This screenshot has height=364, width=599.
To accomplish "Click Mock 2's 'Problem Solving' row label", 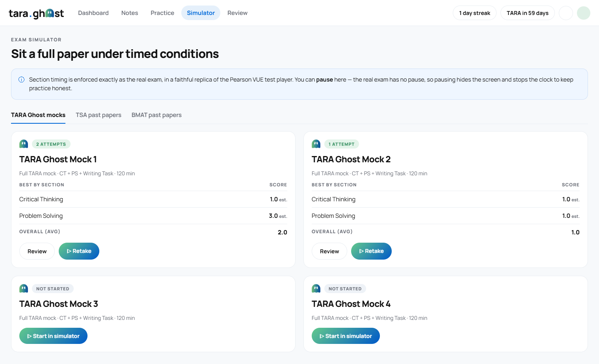I will pyautogui.click(x=333, y=216).
